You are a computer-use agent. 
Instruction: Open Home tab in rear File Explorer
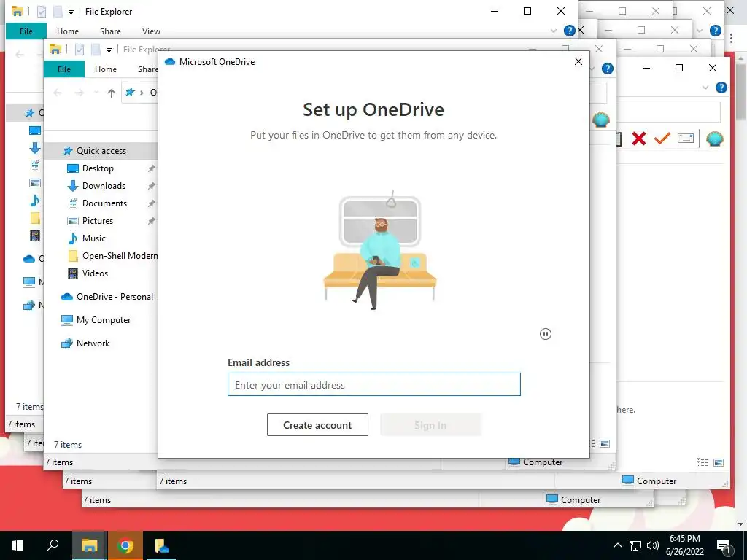coord(68,31)
